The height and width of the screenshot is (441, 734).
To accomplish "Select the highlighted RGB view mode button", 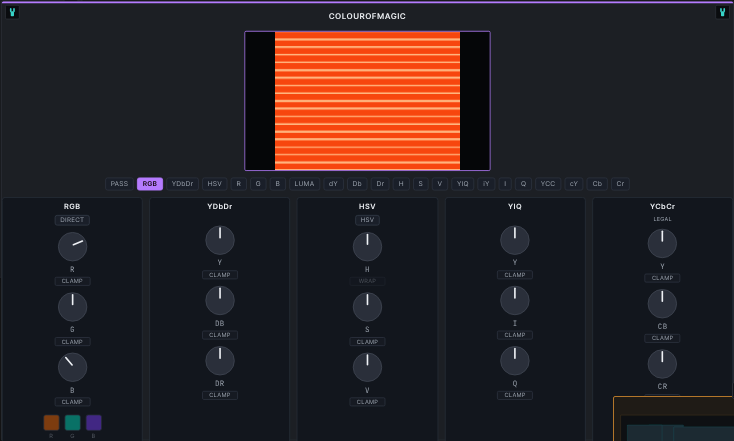I will click(x=150, y=184).
